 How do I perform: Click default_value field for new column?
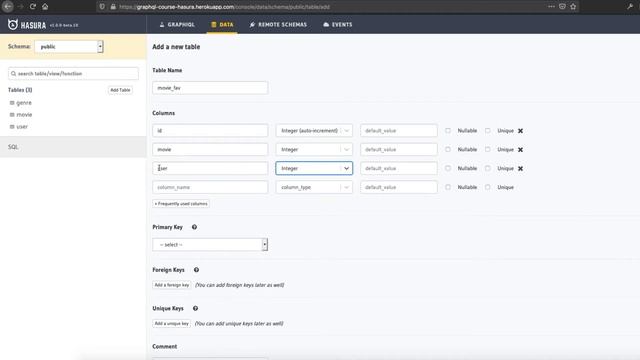pos(399,187)
